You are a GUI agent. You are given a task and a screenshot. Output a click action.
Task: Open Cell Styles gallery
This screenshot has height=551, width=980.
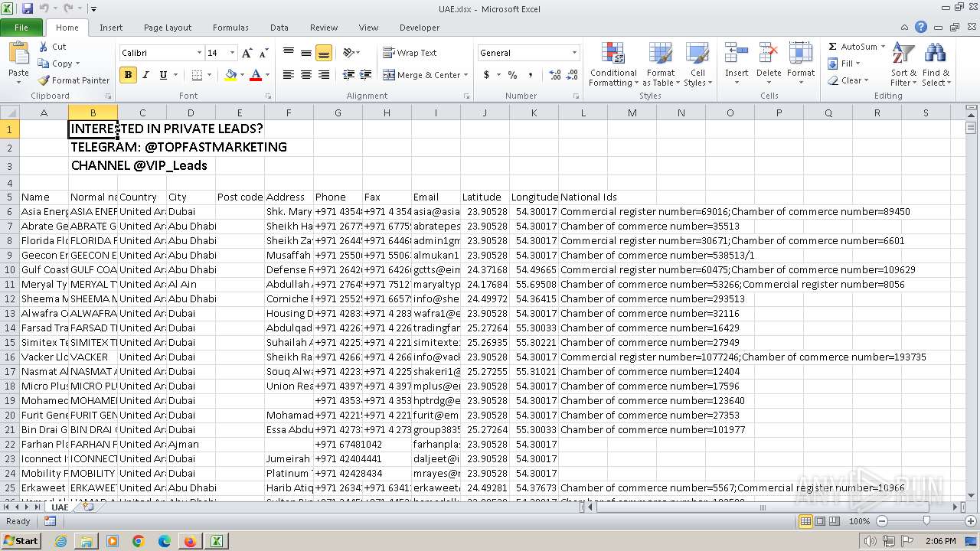697,64
